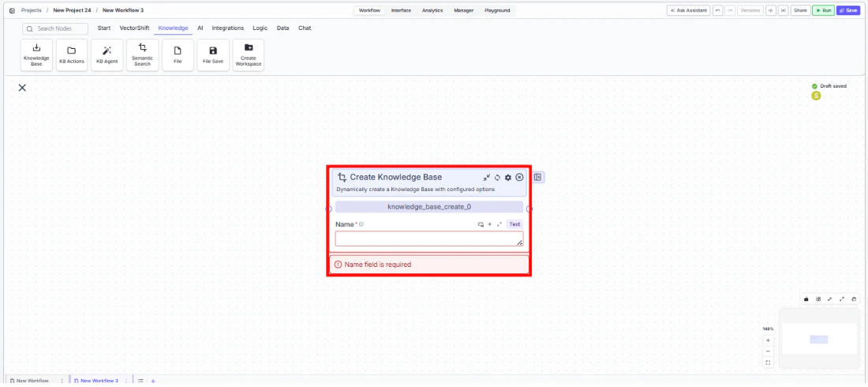The image size is (868, 387).
Task: Open New Project 24 breadcrumb
Action: [72, 10]
